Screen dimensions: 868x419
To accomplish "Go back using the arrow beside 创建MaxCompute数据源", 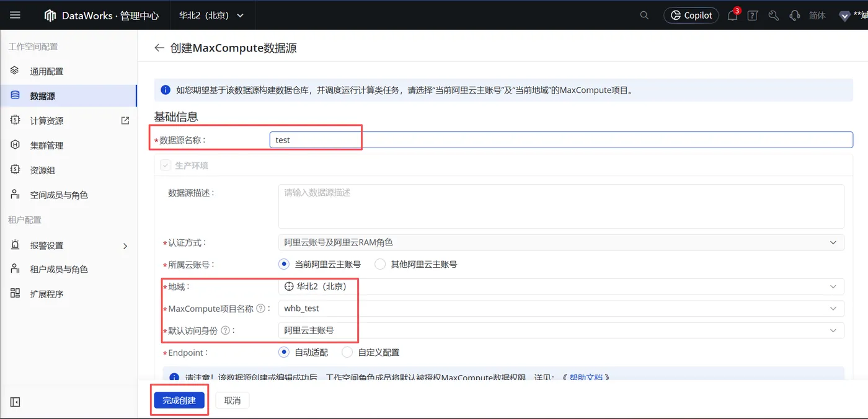I will [x=159, y=48].
